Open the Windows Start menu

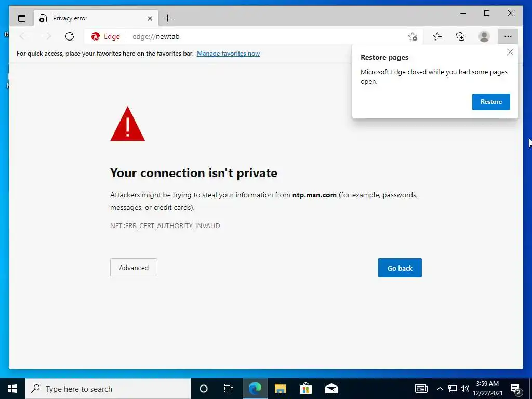tap(12, 389)
